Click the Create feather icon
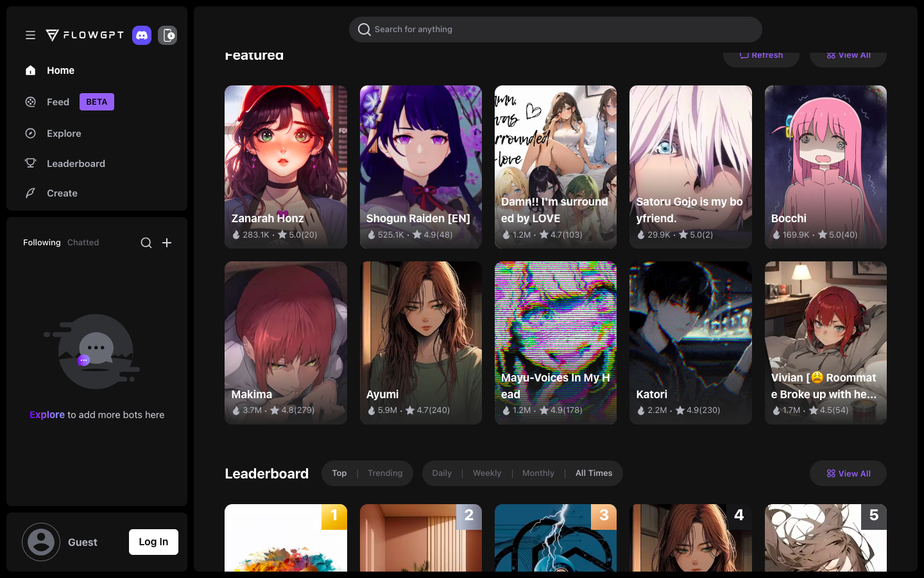Viewport: 924px width, 578px height. click(30, 193)
